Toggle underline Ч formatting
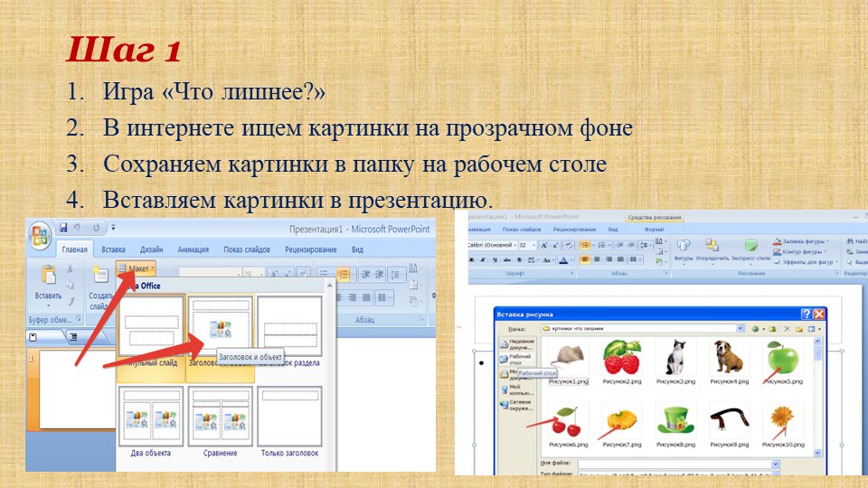The height and width of the screenshot is (488, 868). [x=495, y=259]
